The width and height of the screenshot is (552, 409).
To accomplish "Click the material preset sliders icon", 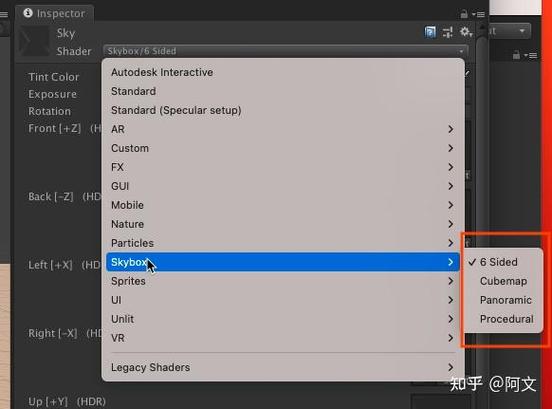I will (x=447, y=32).
